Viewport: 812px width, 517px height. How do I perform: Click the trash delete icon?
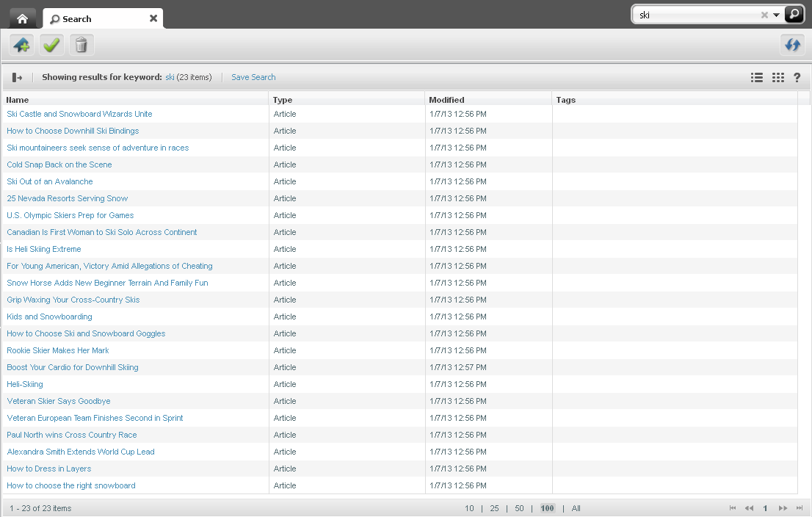(x=81, y=45)
